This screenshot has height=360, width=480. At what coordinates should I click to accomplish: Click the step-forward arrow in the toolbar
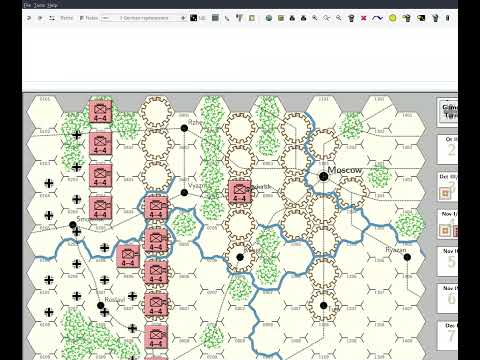(40, 18)
